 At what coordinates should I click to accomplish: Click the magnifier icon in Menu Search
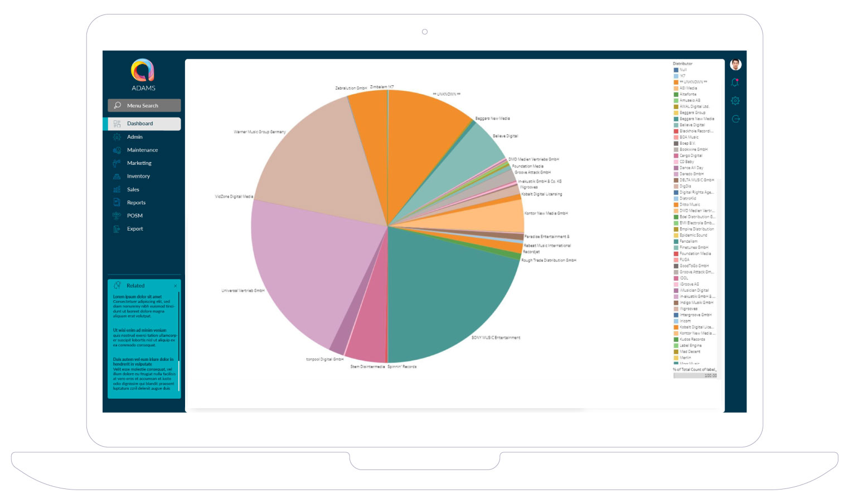(117, 105)
